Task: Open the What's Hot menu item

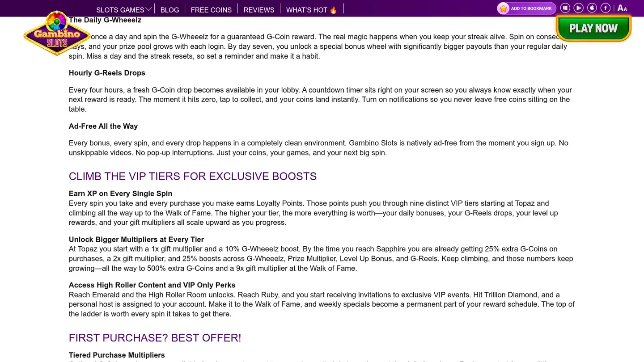Action: [x=312, y=9]
